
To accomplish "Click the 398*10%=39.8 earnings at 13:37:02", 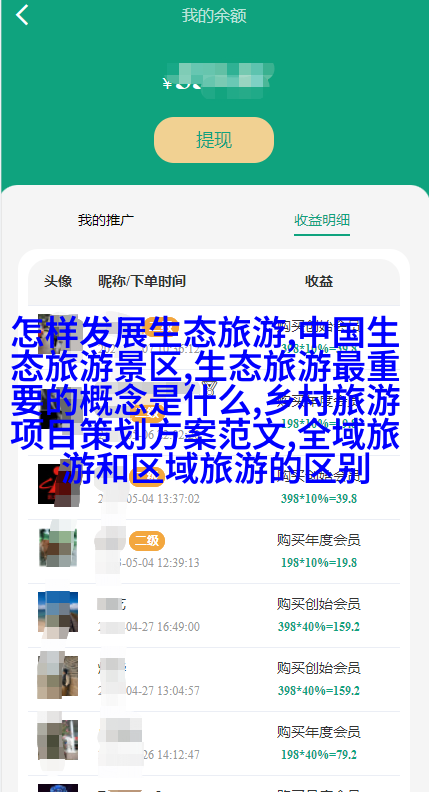I will (319, 499).
